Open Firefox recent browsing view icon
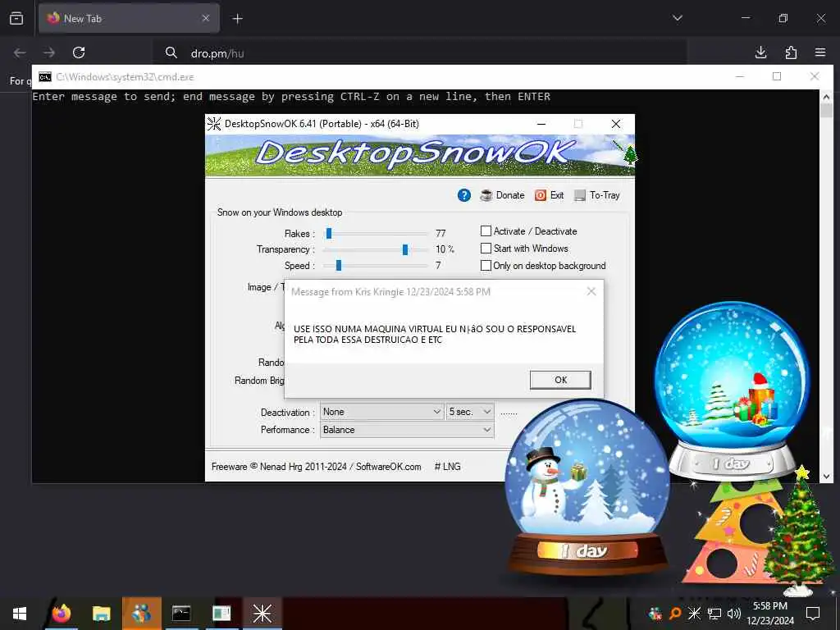The width and height of the screenshot is (840, 630). [16, 18]
